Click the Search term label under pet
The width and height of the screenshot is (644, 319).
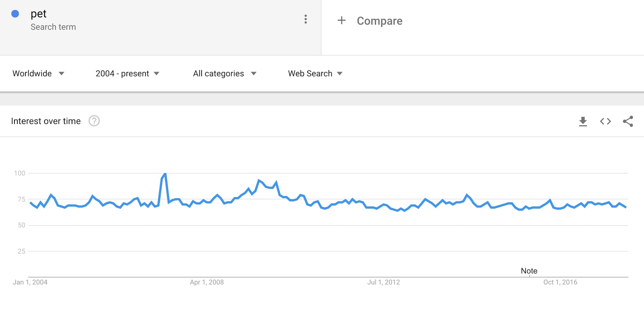(53, 27)
